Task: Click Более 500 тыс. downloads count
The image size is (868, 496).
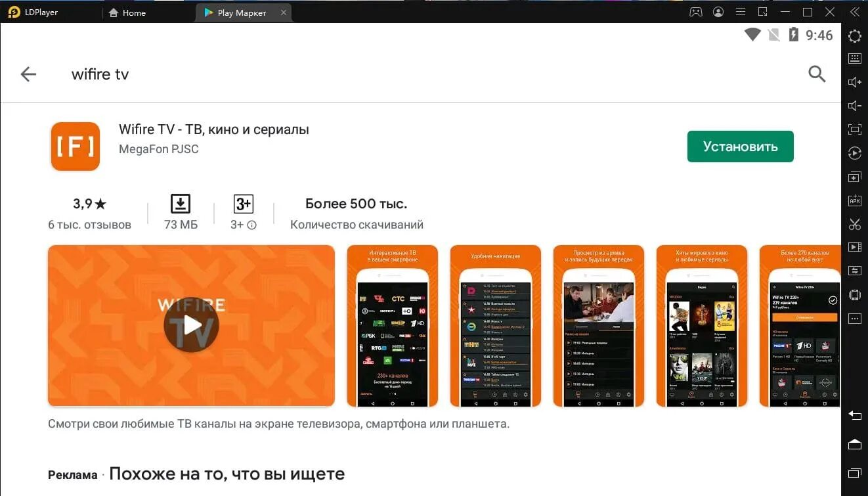Action: (x=357, y=204)
